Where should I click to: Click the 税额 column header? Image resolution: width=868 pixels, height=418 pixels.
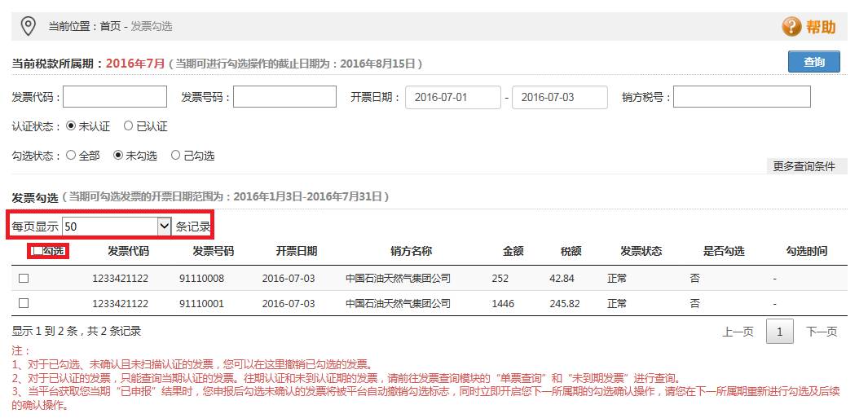pos(571,251)
